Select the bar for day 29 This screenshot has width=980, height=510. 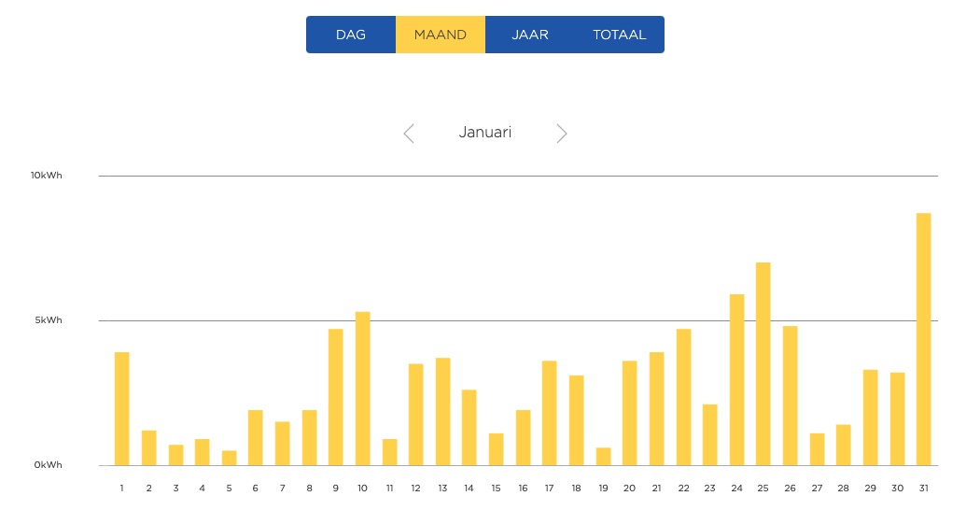(871, 418)
